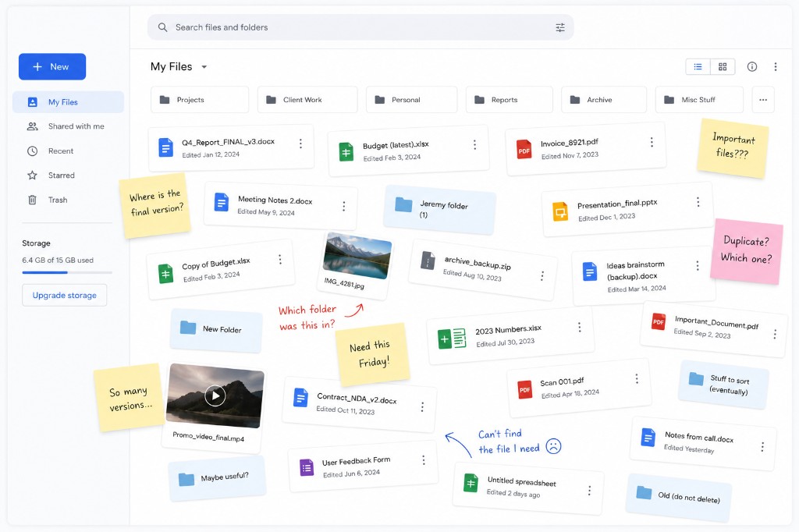Open more options for Untitled spreadsheet
The height and width of the screenshot is (532, 799).
[x=589, y=490]
